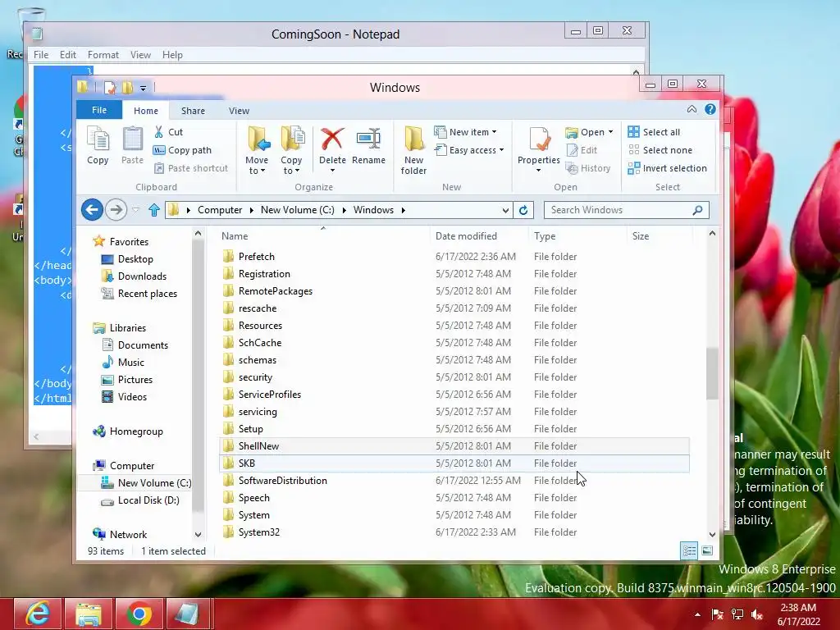The height and width of the screenshot is (630, 840).
Task: Click the search magnifier in Search Windows
Action: coord(697,210)
